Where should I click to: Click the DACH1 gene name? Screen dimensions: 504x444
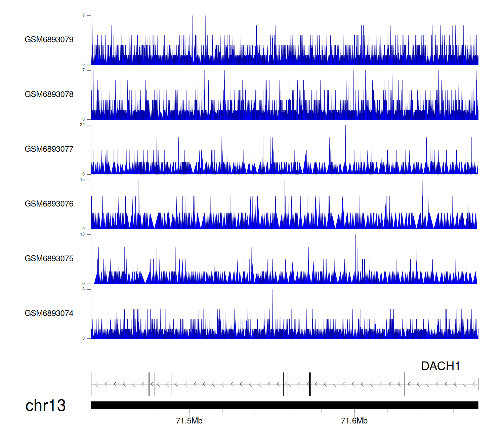pyautogui.click(x=440, y=366)
